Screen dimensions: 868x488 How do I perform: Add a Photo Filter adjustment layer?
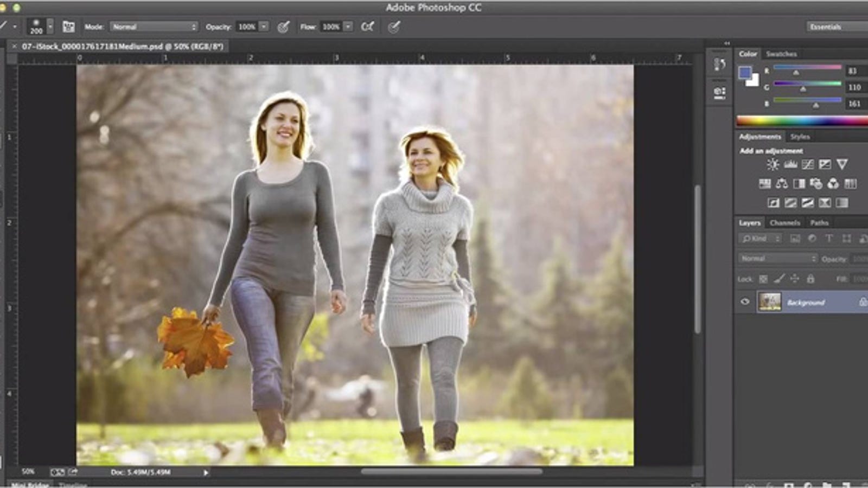click(x=816, y=184)
